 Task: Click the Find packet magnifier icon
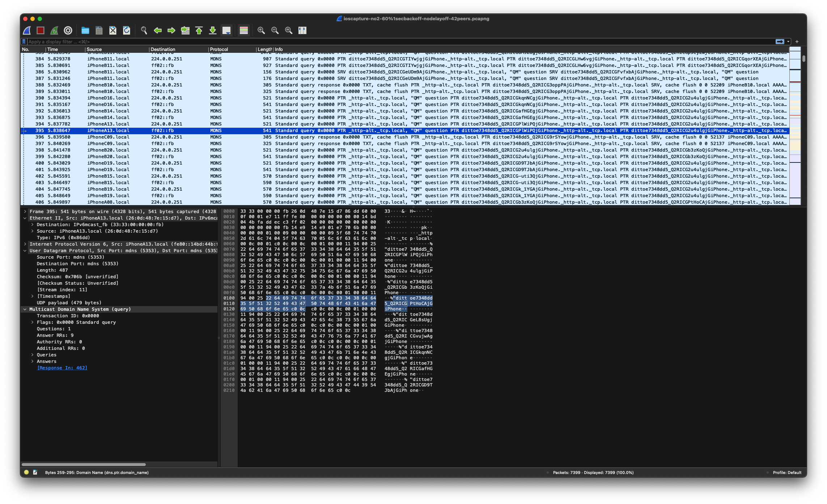click(144, 31)
